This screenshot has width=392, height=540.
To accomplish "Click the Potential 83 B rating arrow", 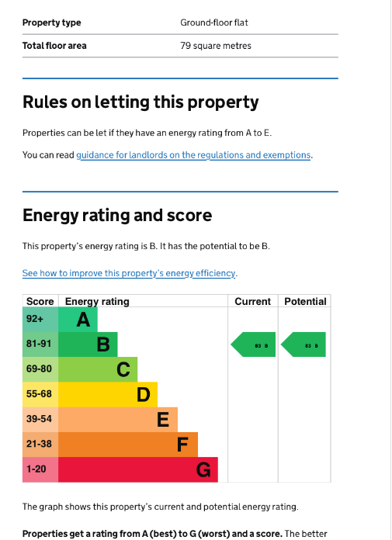I will (x=304, y=344).
